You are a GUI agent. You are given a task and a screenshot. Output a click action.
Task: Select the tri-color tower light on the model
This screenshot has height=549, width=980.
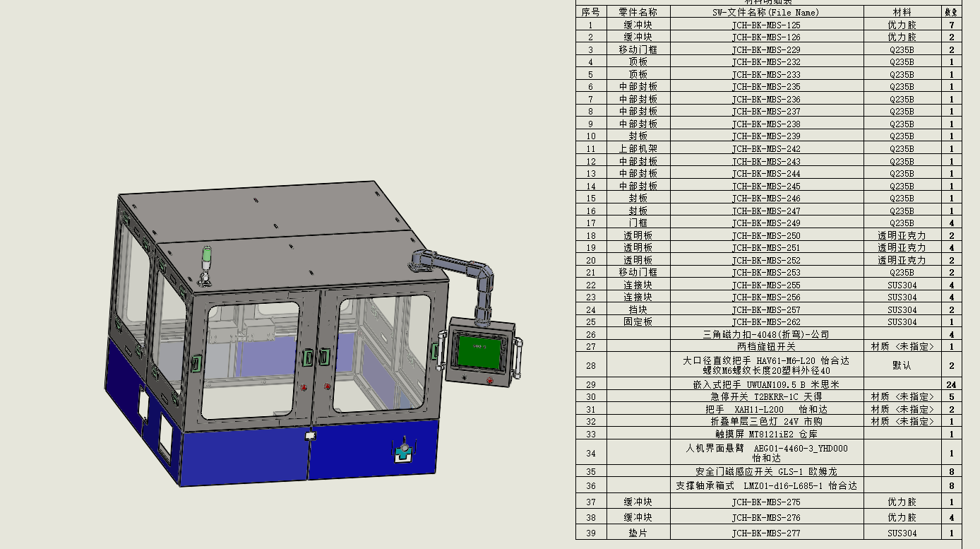pos(206,266)
